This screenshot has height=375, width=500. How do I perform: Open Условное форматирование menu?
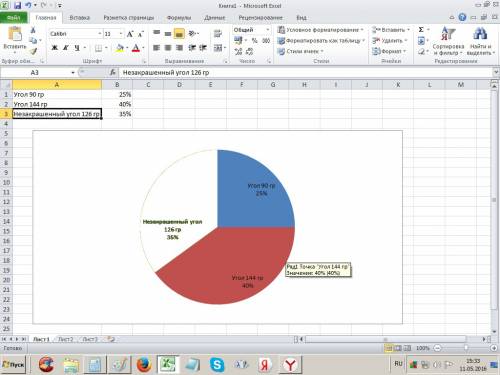(x=321, y=30)
